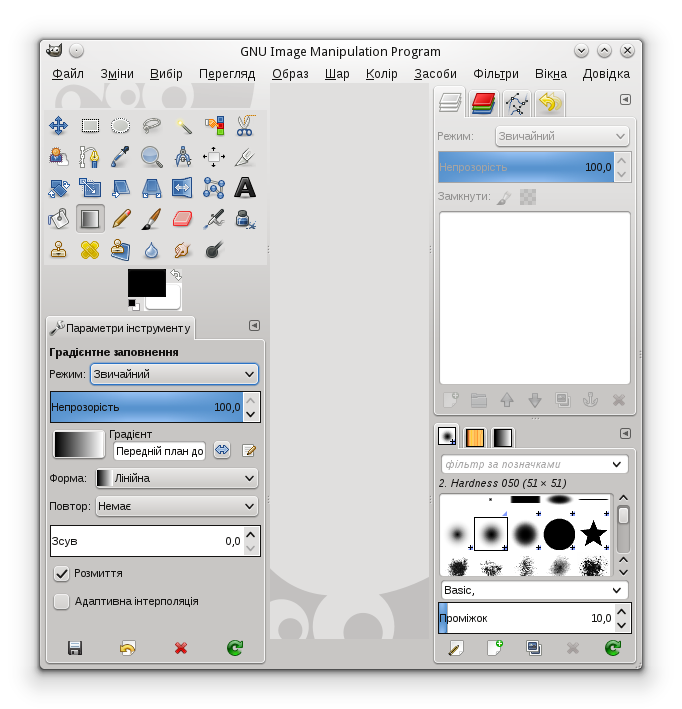Reset tool options to defaults
Image resolution: width=682 pixels, height=709 pixels.
pos(235,648)
